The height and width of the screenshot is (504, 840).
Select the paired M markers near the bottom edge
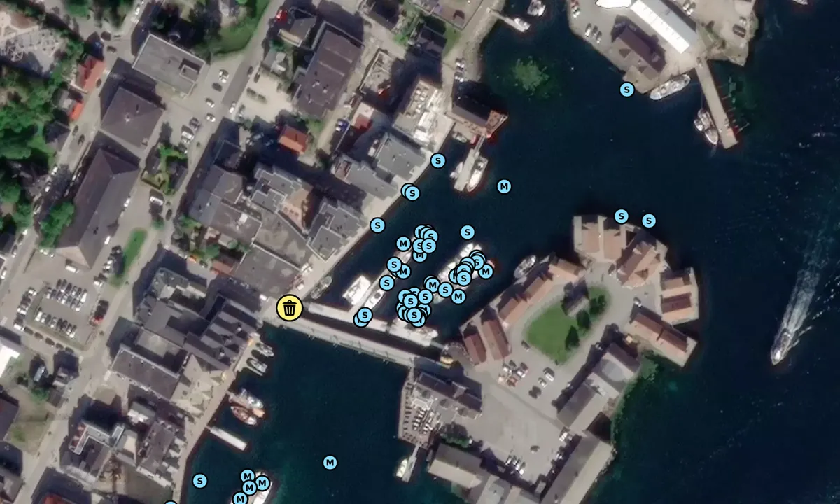pos(248,477)
